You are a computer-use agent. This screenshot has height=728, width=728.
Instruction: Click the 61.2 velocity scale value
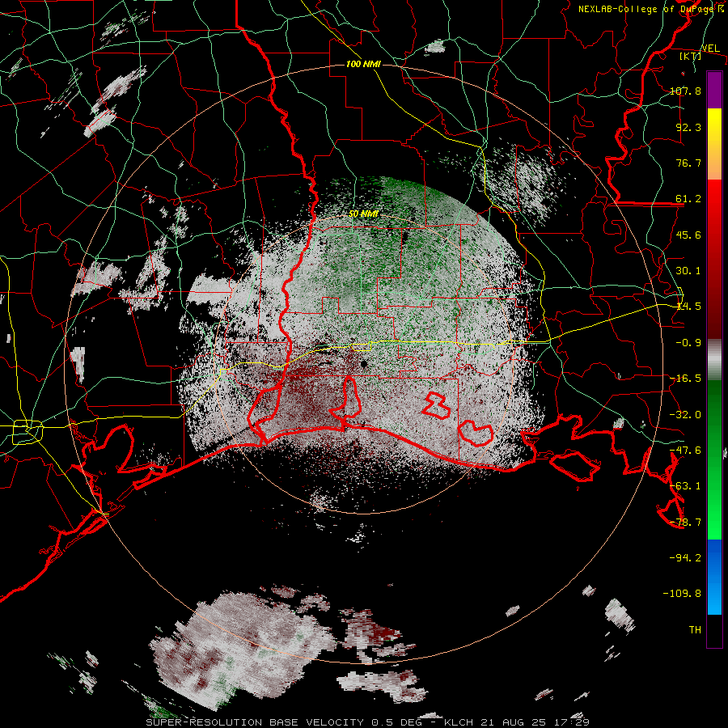click(688, 199)
